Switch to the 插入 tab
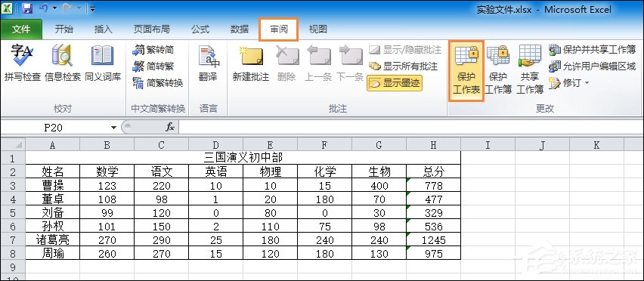Image resolution: width=644 pixels, height=281 pixels. (103, 29)
